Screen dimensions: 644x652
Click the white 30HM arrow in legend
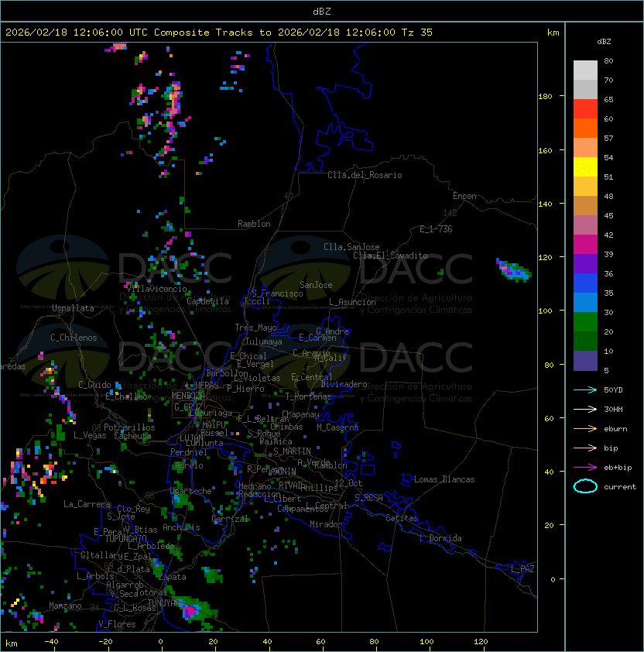pos(585,409)
